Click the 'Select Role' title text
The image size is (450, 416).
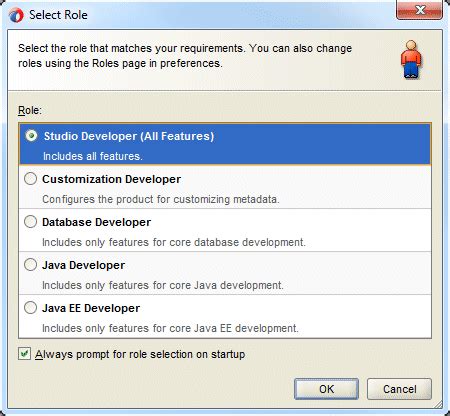(x=58, y=15)
